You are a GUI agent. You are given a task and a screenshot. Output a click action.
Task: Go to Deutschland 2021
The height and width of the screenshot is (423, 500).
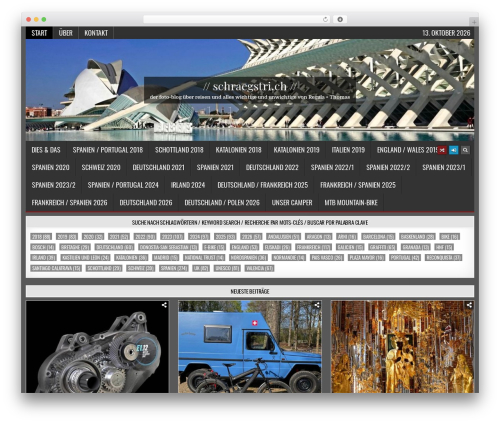pos(158,167)
